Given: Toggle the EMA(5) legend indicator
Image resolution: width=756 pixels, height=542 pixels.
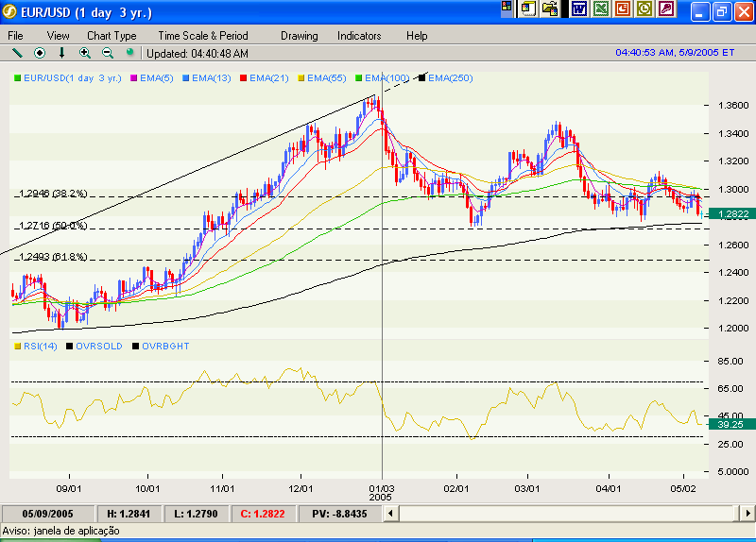Looking at the screenshot, I should pyautogui.click(x=152, y=78).
